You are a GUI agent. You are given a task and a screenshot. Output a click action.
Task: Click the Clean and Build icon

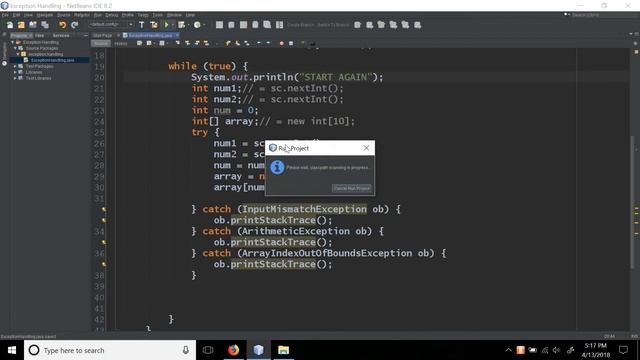[154, 25]
